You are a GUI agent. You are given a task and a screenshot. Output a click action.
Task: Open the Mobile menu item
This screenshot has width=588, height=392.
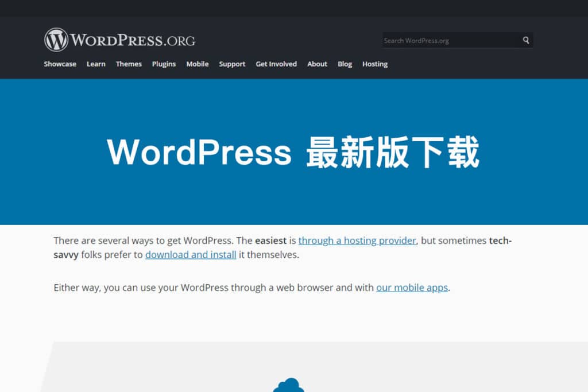(x=198, y=64)
